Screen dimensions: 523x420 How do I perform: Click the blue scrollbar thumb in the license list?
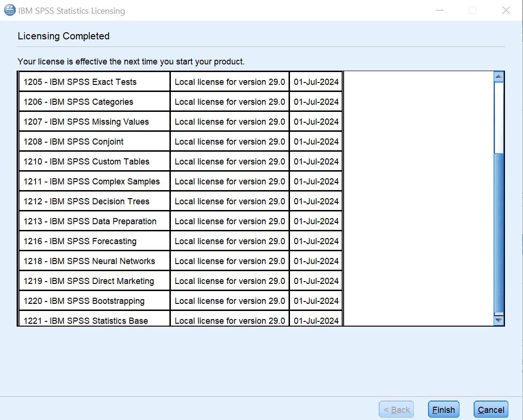(499, 233)
